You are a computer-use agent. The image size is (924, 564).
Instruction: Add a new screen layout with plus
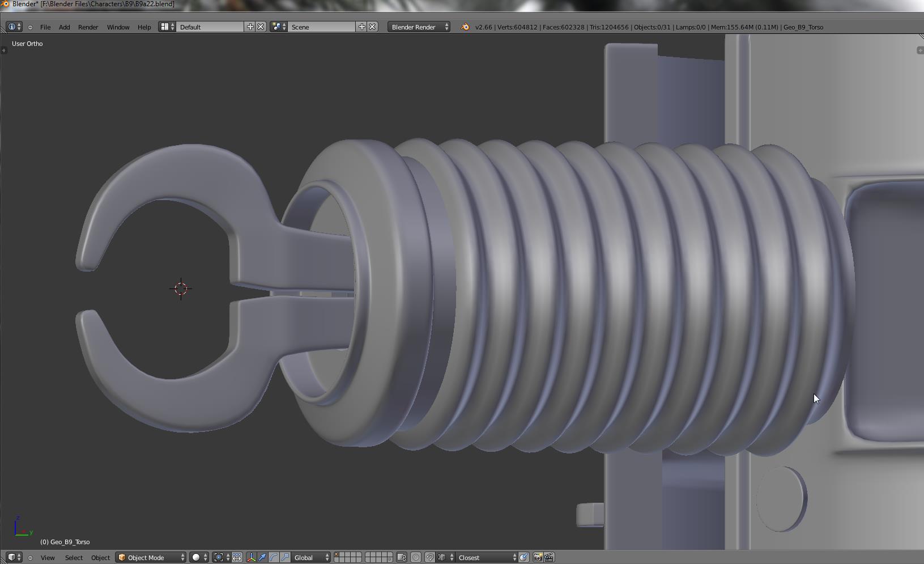tap(250, 27)
